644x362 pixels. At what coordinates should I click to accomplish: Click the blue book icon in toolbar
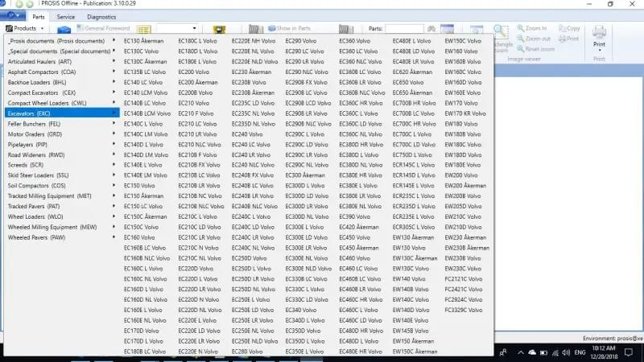point(64,29)
